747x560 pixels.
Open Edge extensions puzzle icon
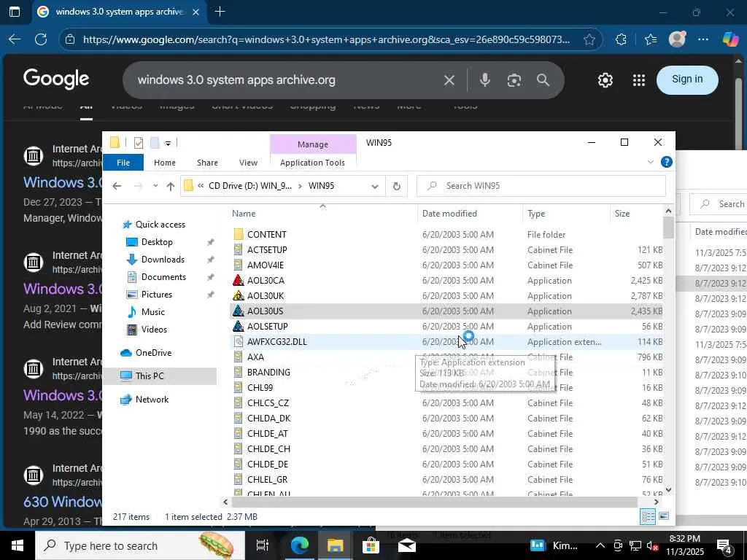[621, 39]
